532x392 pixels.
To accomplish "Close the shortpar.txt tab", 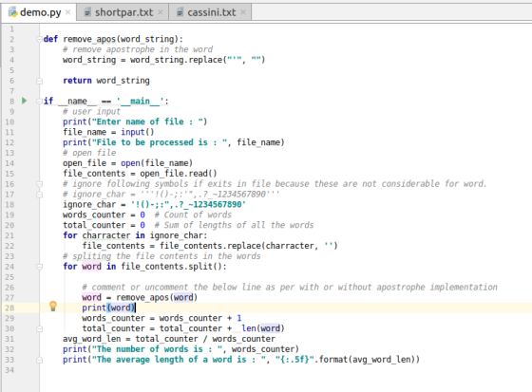I will point(161,12).
